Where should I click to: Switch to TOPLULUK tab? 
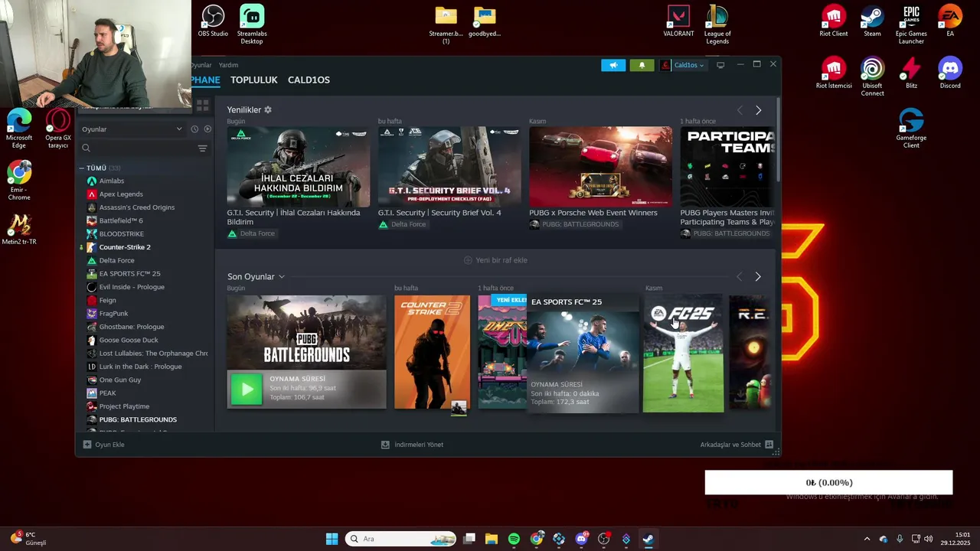click(254, 80)
